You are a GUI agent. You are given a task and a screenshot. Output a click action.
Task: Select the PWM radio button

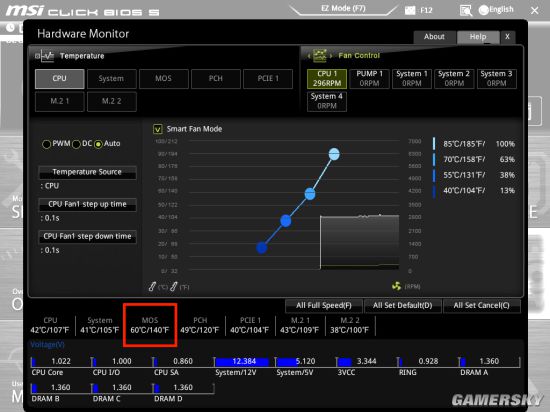click(46, 144)
